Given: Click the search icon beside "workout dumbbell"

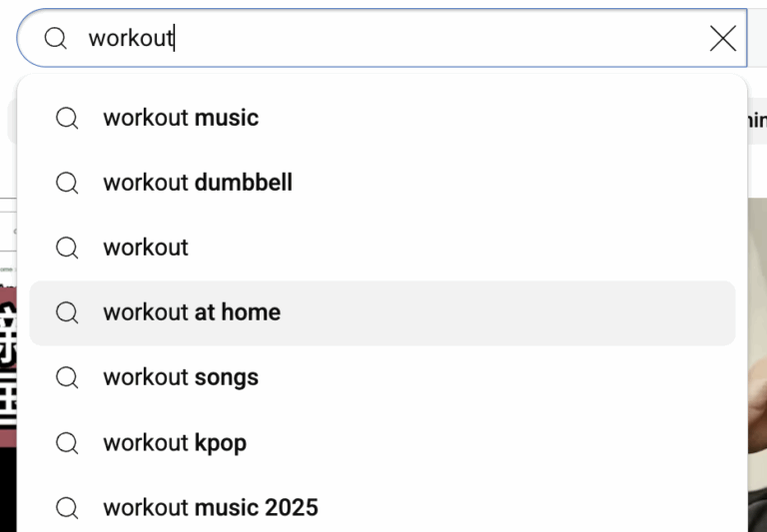Looking at the screenshot, I should [67, 183].
